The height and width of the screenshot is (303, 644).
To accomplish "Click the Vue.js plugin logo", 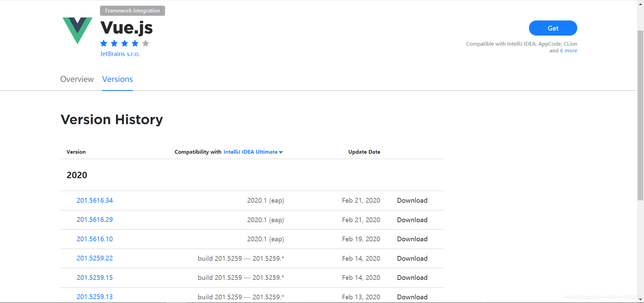I will [x=77, y=31].
